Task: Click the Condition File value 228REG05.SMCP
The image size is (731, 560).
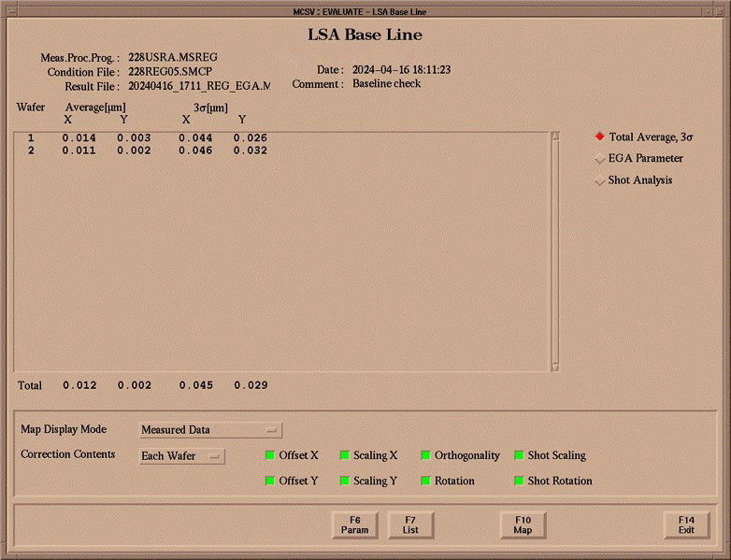Action: 170,72
